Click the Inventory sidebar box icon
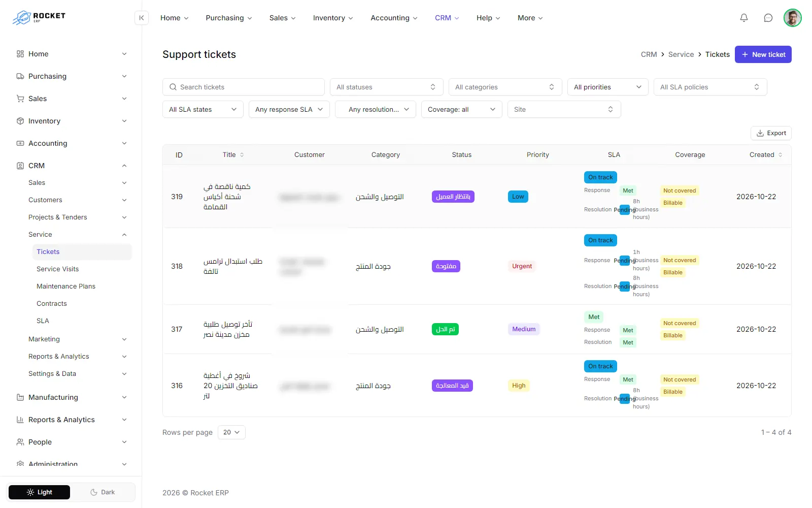The height and width of the screenshot is (508, 812). pyautogui.click(x=20, y=121)
